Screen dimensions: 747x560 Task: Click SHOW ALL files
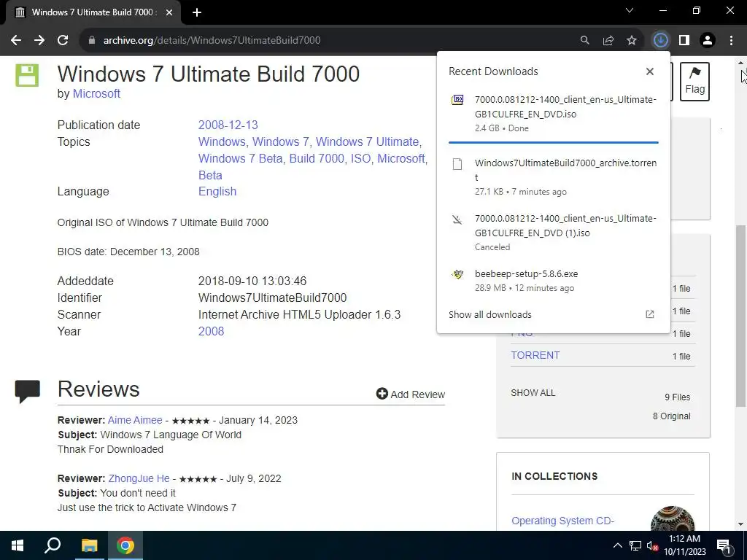pyautogui.click(x=533, y=393)
